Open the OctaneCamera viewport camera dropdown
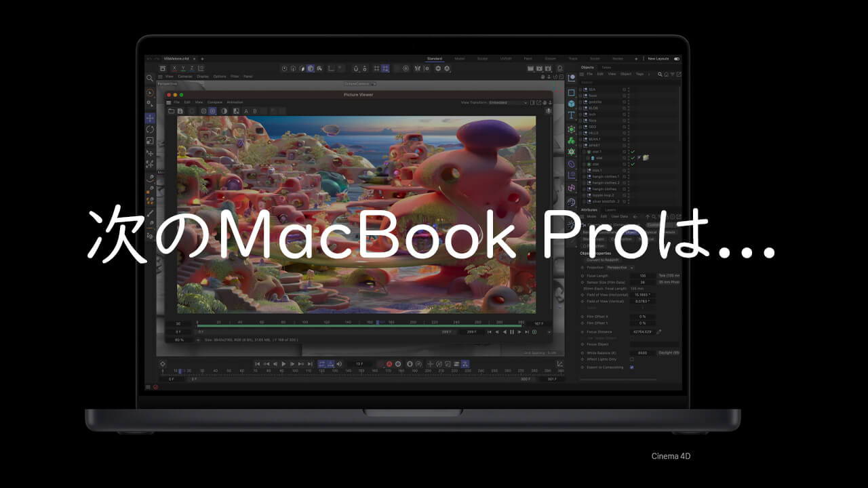The image size is (868, 488). click(x=361, y=83)
